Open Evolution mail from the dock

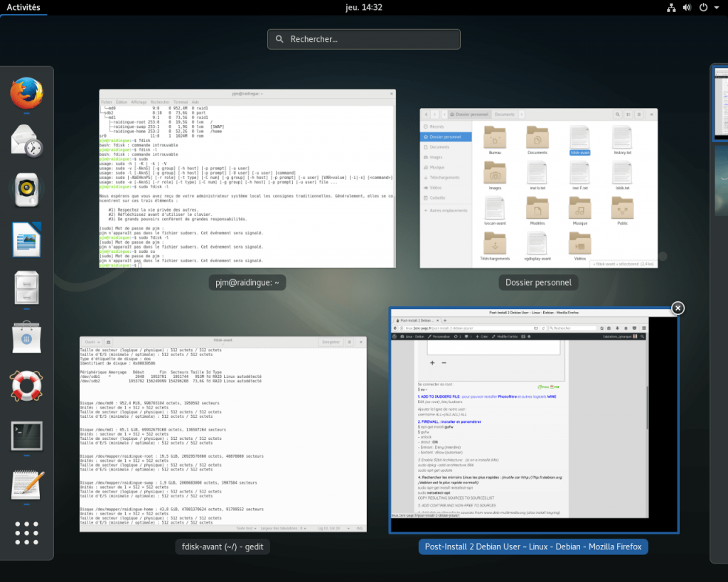[x=26, y=139]
